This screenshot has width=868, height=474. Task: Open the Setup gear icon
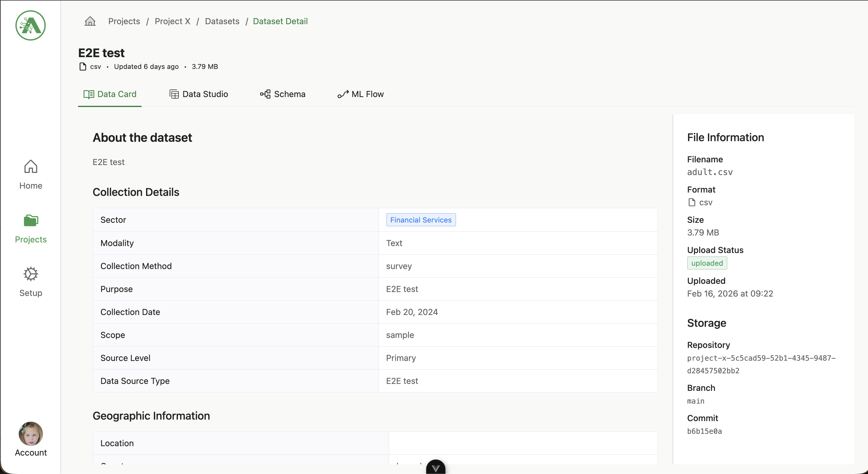(31, 274)
